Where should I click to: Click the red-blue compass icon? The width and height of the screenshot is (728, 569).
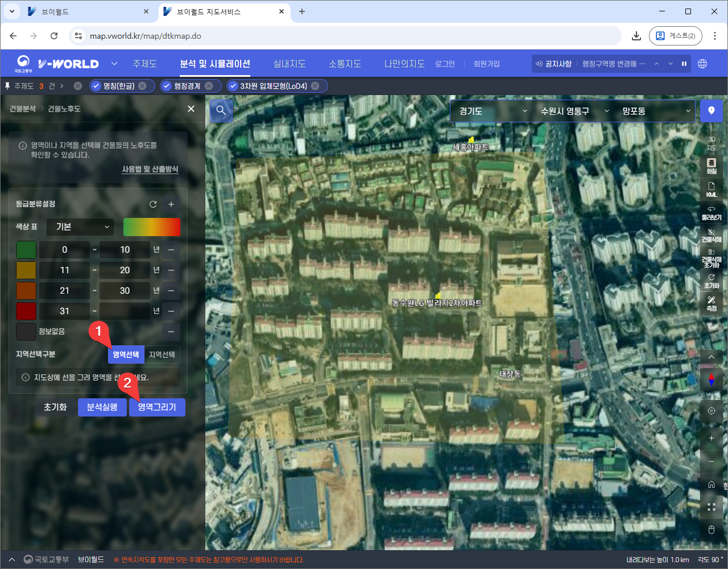point(712,380)
